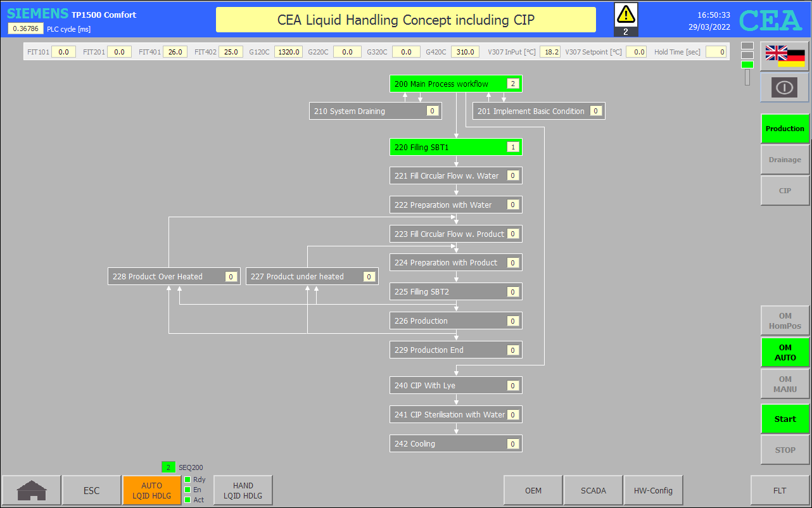812x508 pixels.
Task: Click the FIT402 value 25.0
Action: (x=231, y=52)
